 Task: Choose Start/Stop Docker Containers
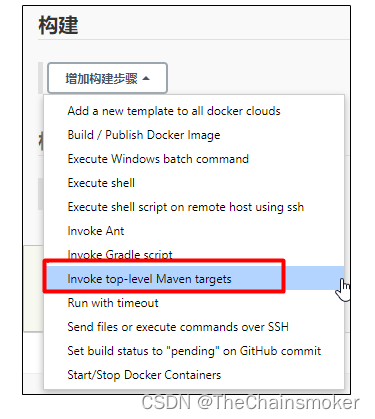point(144,375)
